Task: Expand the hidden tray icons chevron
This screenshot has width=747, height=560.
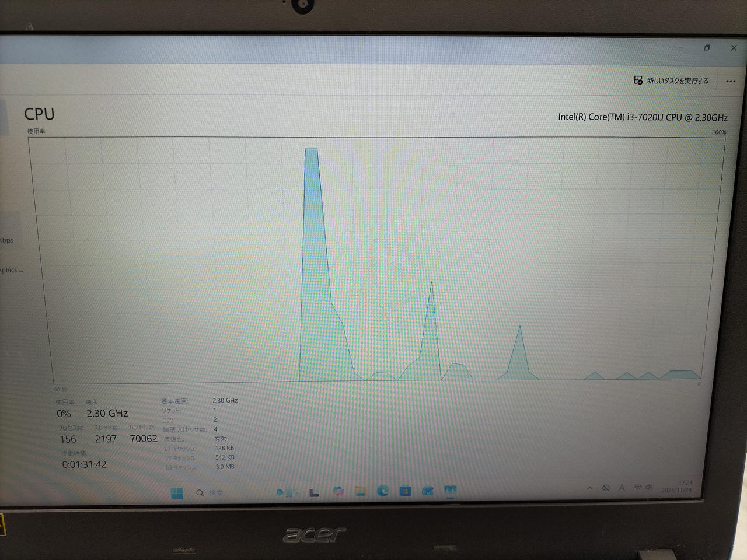Action: [589, 488]
